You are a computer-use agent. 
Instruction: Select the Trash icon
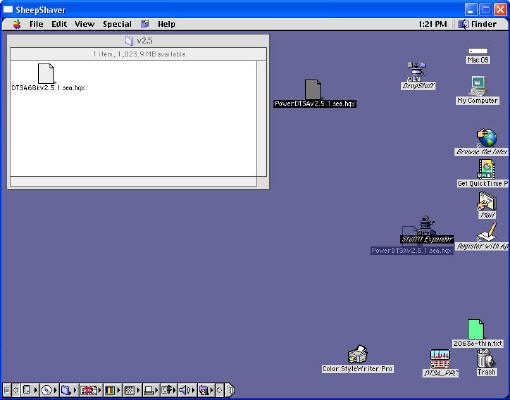click(x=486, y=358)
